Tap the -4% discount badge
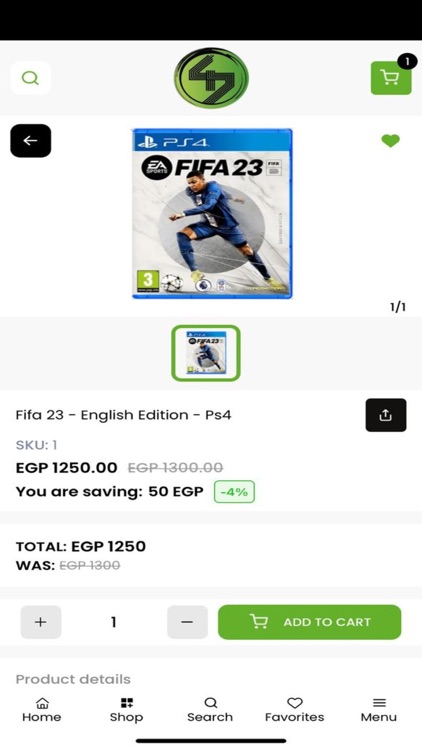 (x=234, y=492)
